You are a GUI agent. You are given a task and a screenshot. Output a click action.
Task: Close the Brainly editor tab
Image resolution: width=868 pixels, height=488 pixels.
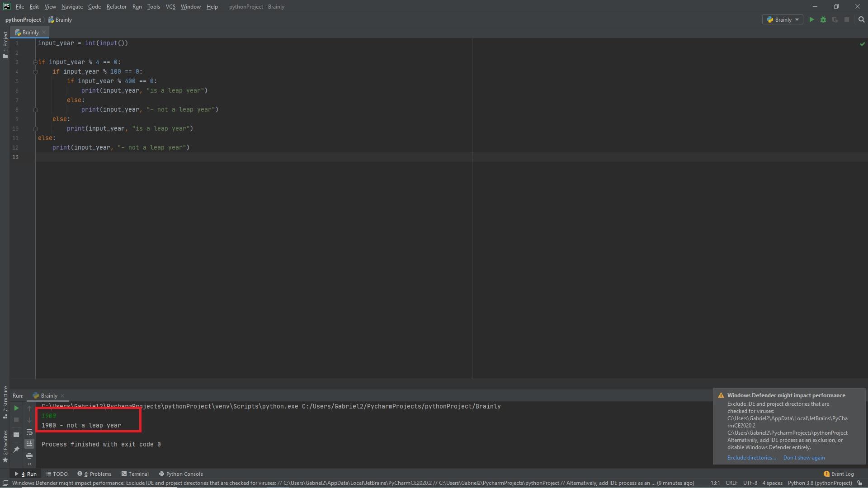click(44, 33)
